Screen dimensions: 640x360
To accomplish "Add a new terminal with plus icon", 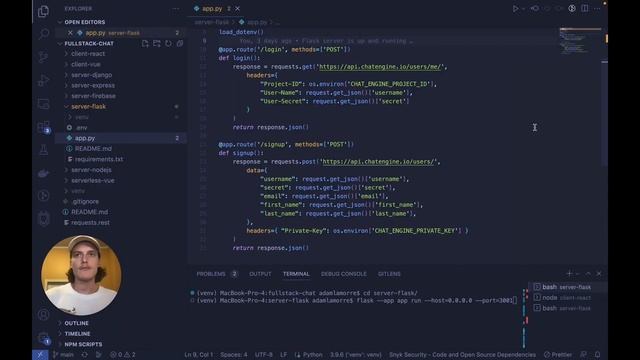I will pos(569,273).
